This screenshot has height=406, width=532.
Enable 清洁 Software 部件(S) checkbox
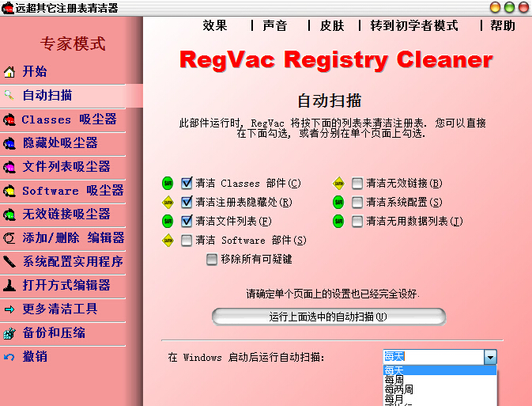pos(187,241)
